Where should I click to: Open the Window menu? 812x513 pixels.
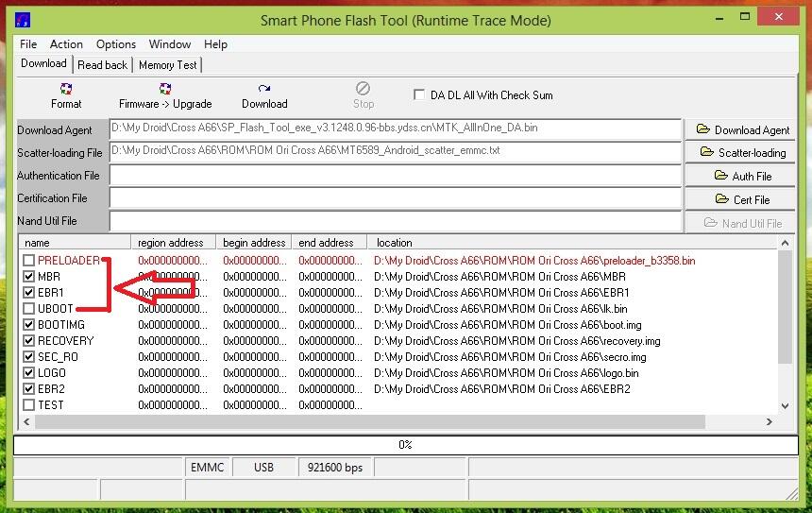tap(170, 44)
